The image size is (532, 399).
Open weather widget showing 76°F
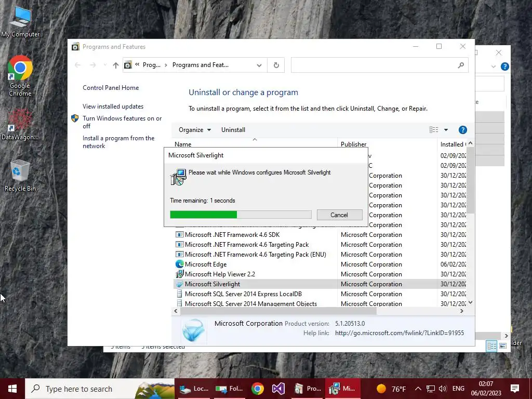(391, 389)
